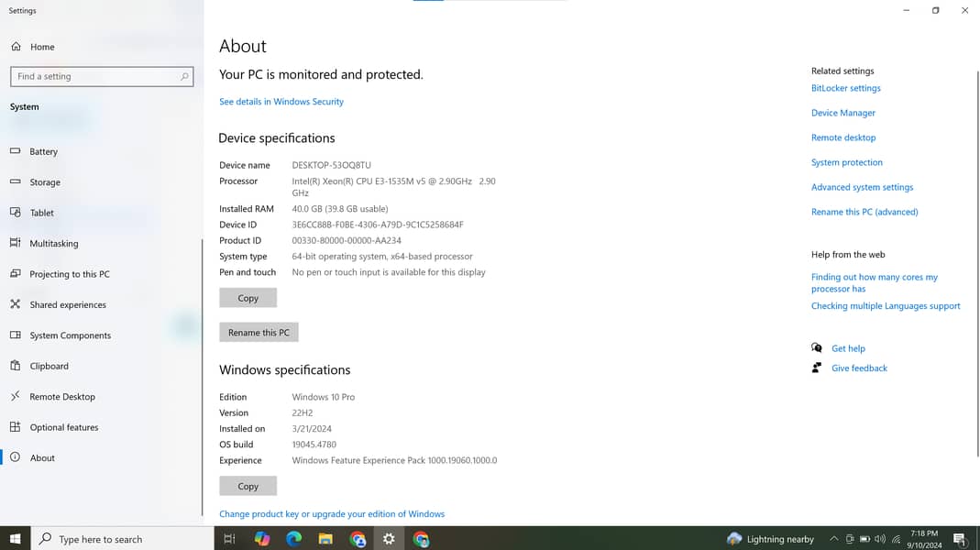Select Storage in the sidebar
The width and height of the screenshot is (980, 550).
[44, 182]
